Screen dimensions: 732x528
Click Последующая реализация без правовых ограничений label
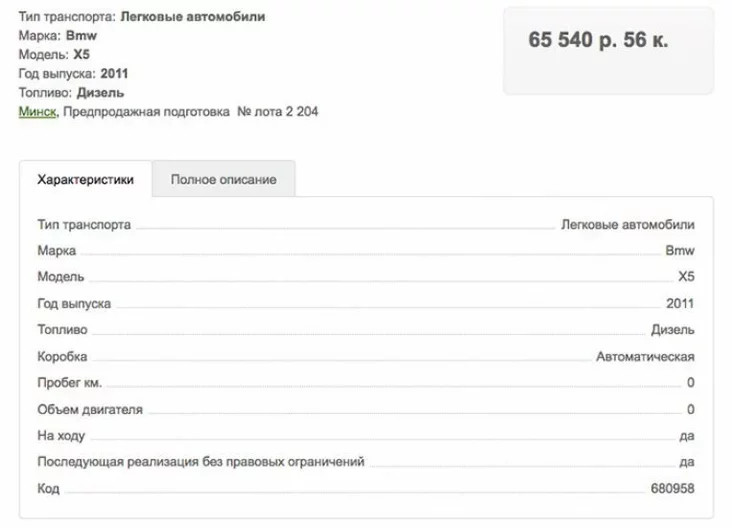[x=201, y=462]
